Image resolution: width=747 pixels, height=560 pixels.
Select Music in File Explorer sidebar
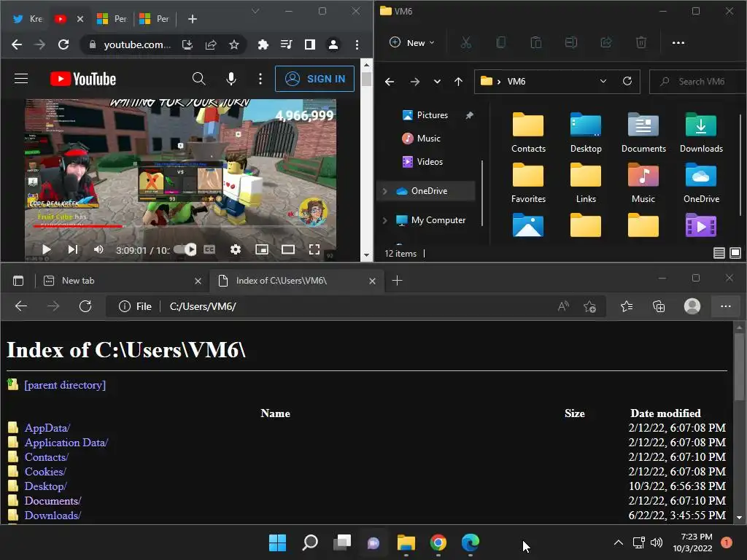point(428,139)
